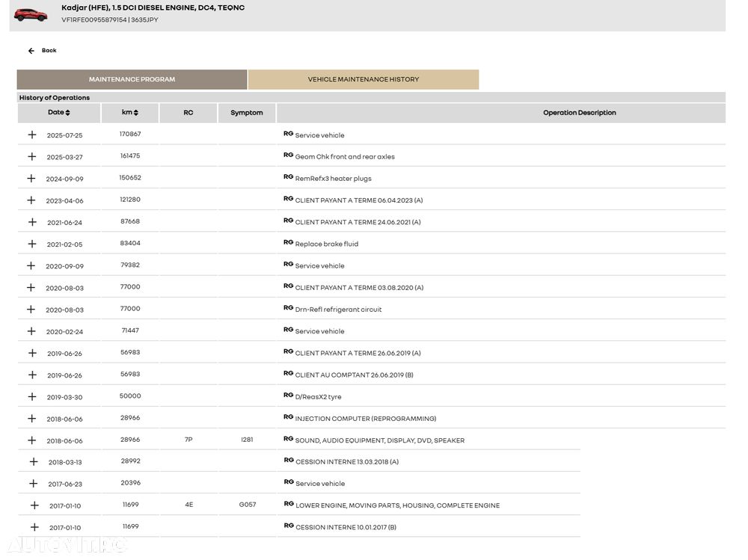Expand the 2024-09-09 heater plugs row
Screen dimensions: 748x560
pos(31,179)
